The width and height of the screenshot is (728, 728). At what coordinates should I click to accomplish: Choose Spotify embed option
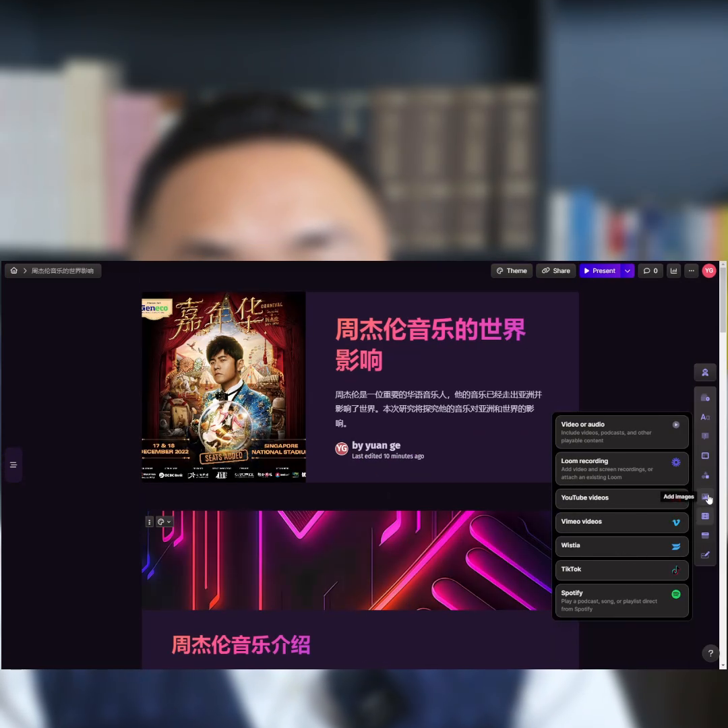coord(621,601)
